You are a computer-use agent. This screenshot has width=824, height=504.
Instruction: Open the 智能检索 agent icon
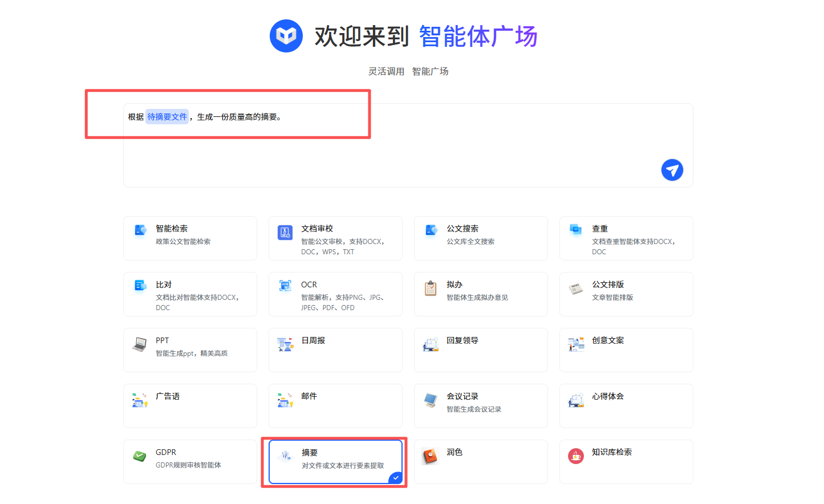[140, 230]
